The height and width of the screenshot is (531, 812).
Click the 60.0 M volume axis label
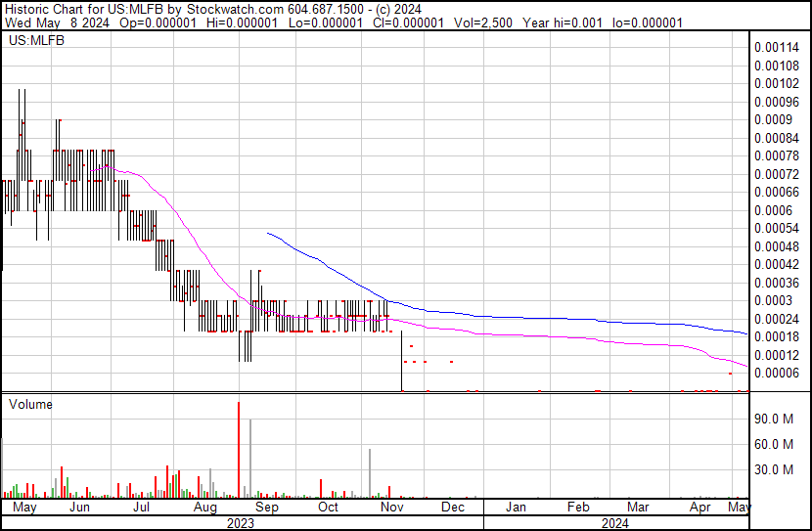[x=774, y=444]
